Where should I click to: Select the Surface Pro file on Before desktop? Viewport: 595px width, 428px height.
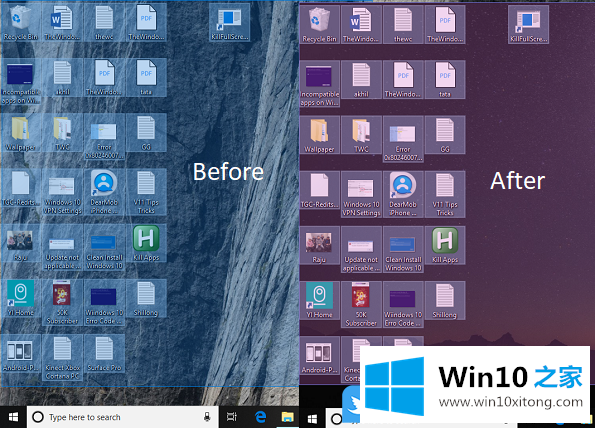tap(104, 353)
